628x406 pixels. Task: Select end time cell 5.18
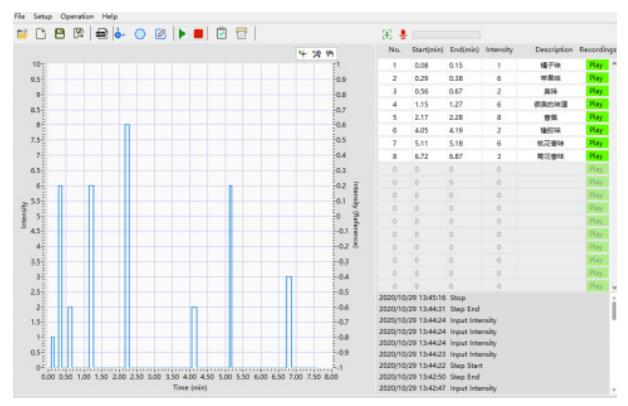(456, 143)
